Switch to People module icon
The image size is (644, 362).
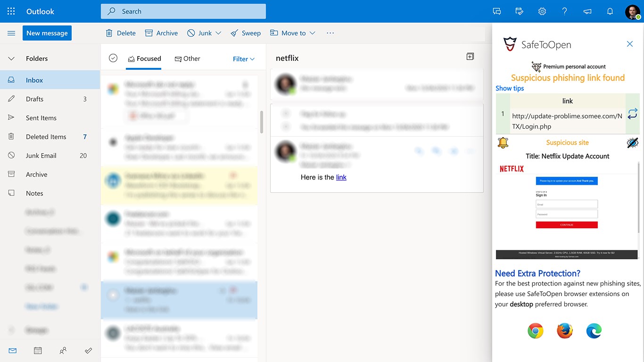(63, 351)
